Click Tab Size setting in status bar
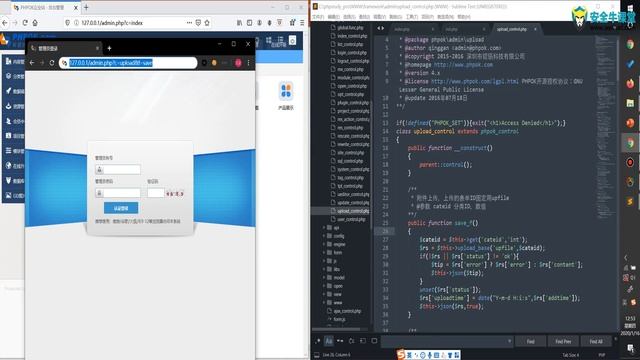 pyautogui.click(x=571, y=355)
